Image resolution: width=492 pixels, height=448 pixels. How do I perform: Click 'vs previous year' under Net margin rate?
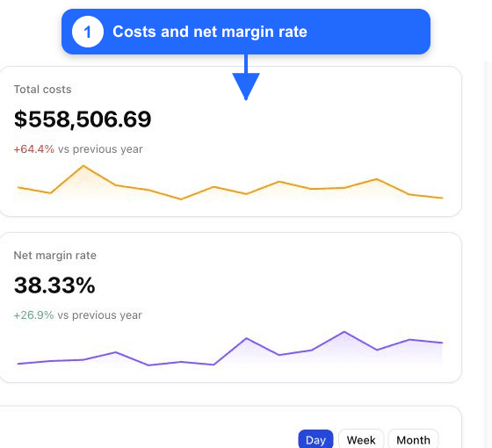coord(99,315)
